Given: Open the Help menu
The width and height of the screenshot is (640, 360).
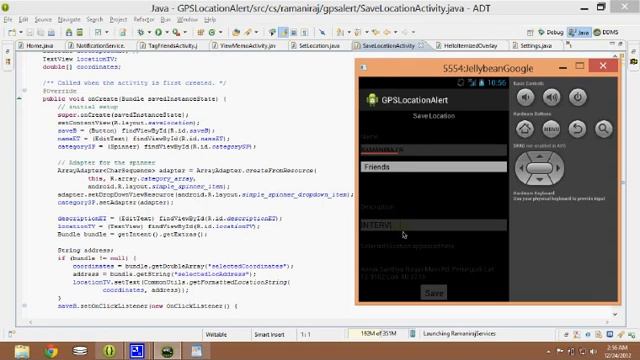Looking at the screenshot, I should coord(210,20).
